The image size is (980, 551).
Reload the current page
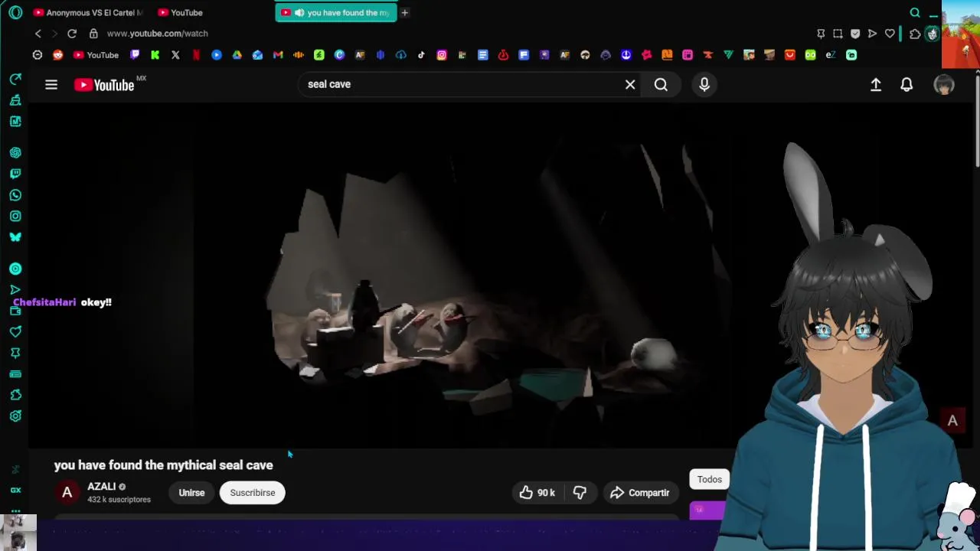[72, 34]
